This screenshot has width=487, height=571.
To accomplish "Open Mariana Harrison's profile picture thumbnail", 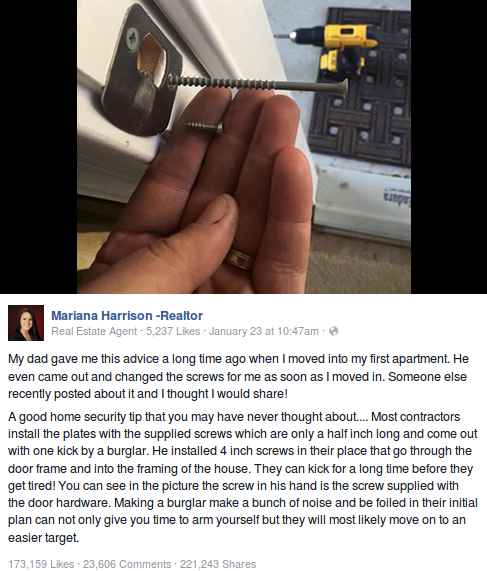I will pos(26,323).
